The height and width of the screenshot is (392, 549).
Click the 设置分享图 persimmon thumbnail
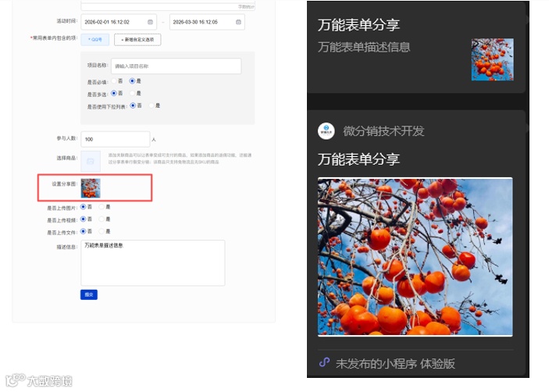[91, 188]
